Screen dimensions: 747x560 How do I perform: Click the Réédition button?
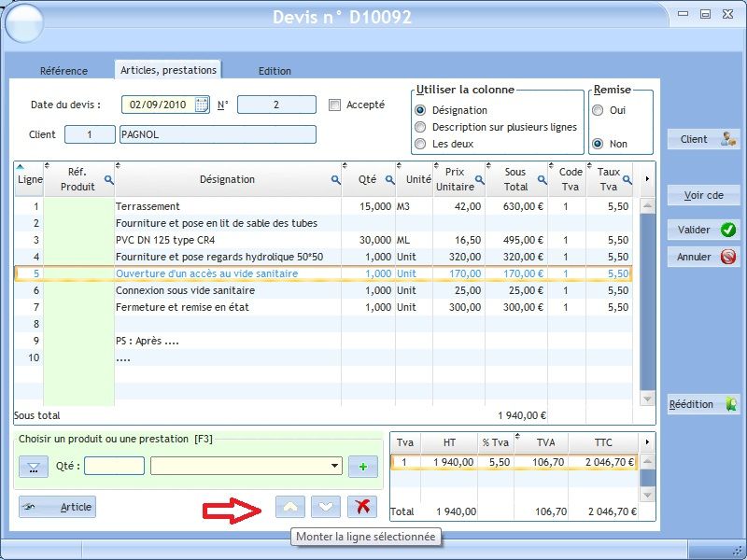(704, 404)
